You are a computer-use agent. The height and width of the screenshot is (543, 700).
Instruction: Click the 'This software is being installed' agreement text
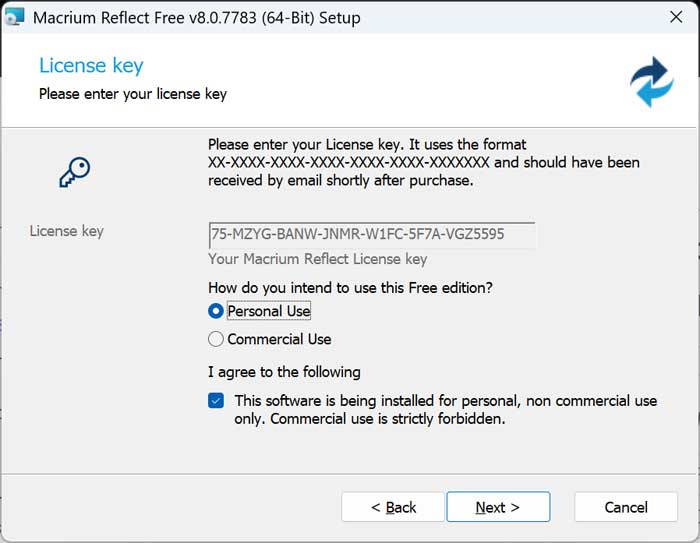(446, 409)
